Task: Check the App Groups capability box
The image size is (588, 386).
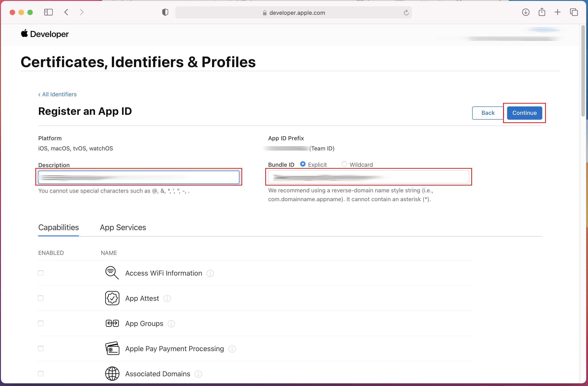Action: pyautogui.click(x=41, y=323)
